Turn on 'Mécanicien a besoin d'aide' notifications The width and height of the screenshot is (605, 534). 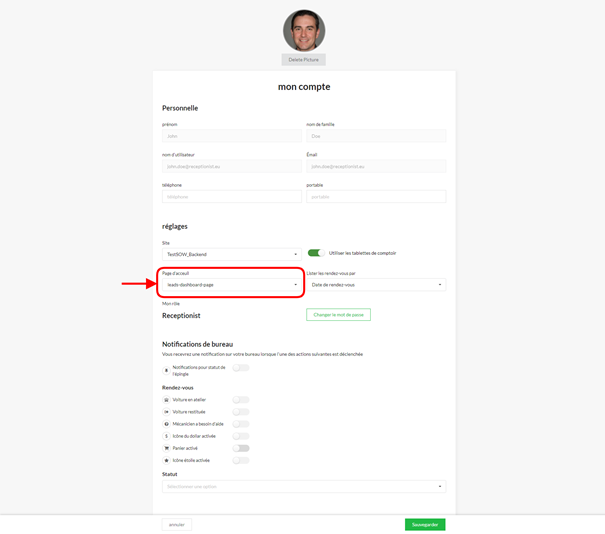(241, 424)
